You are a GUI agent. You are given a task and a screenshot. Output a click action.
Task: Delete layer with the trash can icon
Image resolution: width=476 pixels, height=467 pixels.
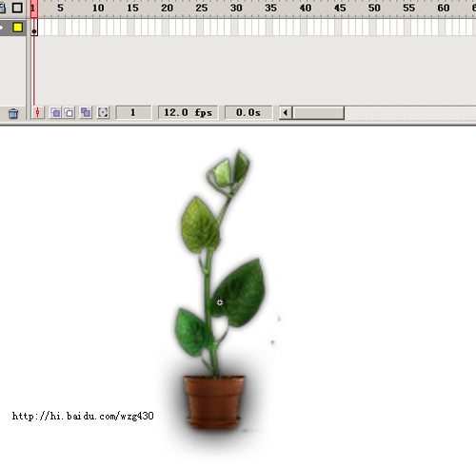click(x=13, y=113)
